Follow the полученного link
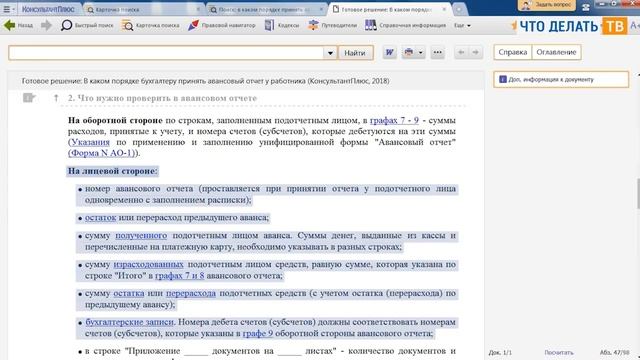 click(141, 236)
